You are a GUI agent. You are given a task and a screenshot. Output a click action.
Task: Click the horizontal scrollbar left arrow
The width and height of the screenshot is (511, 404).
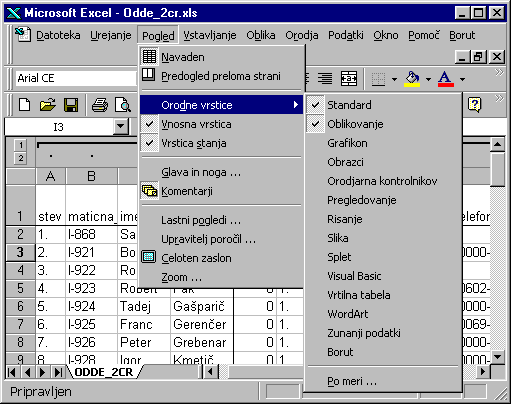point(210,372)
